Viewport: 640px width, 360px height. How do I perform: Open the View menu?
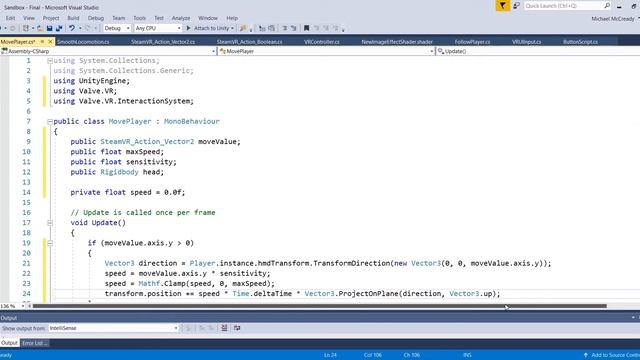tap(29, 18)
